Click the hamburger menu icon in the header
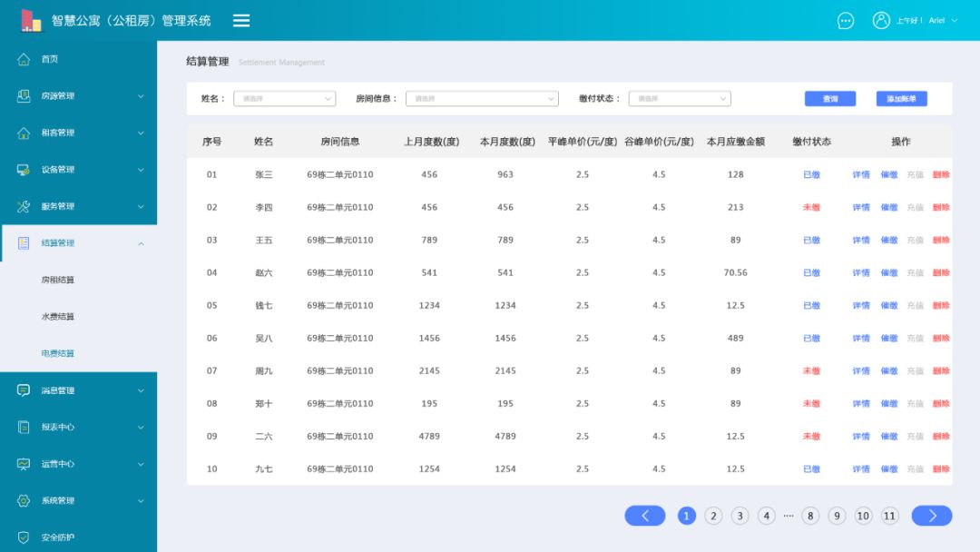Viewport: 980px width, 552px height. tap(240, 19)
